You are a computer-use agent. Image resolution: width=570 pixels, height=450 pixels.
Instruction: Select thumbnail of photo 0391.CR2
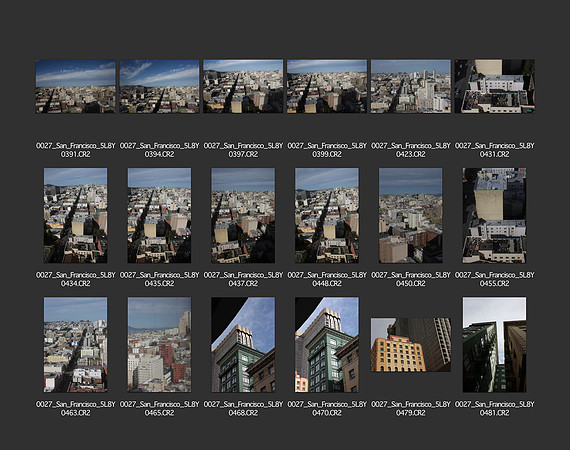pyautogui.click(x=76, y=87)
